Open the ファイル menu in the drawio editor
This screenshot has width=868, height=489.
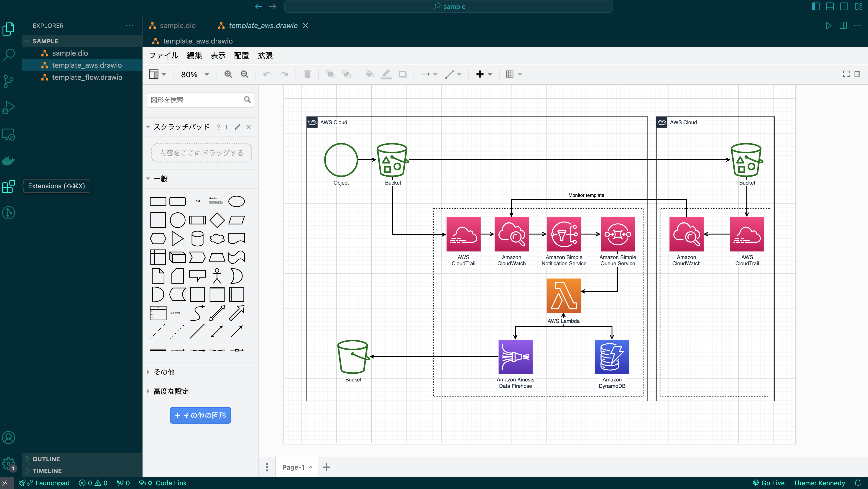163,56
